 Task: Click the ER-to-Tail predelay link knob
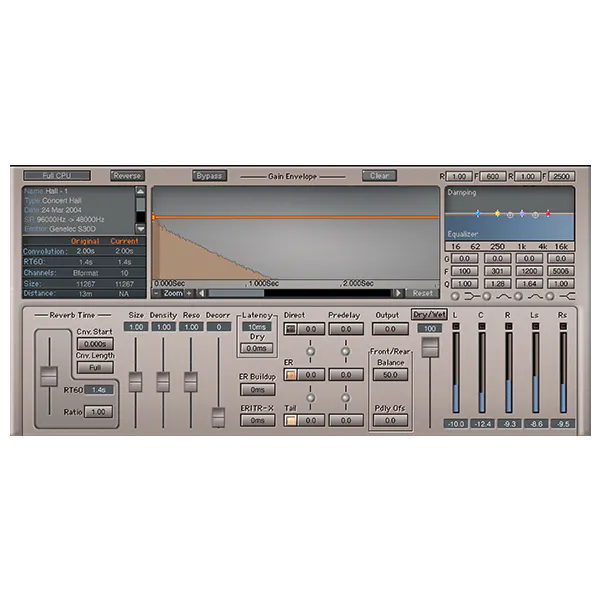(x=346, y=398)
